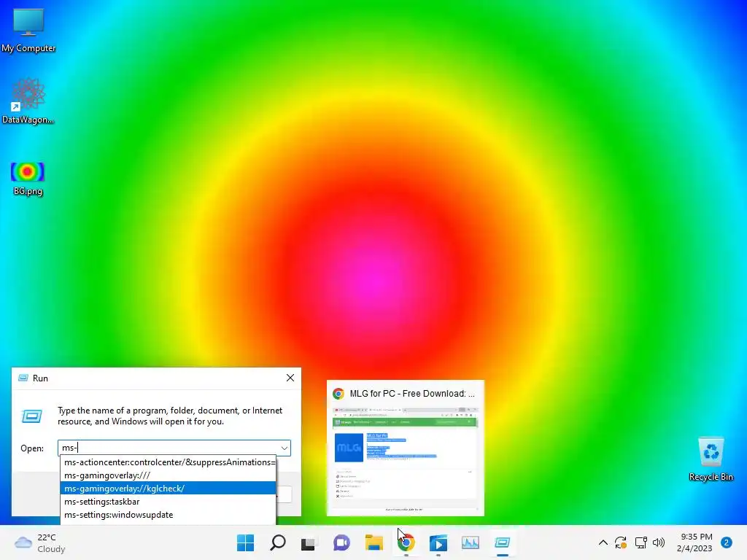Select the Recycle Bin icon

pos(711,459)
